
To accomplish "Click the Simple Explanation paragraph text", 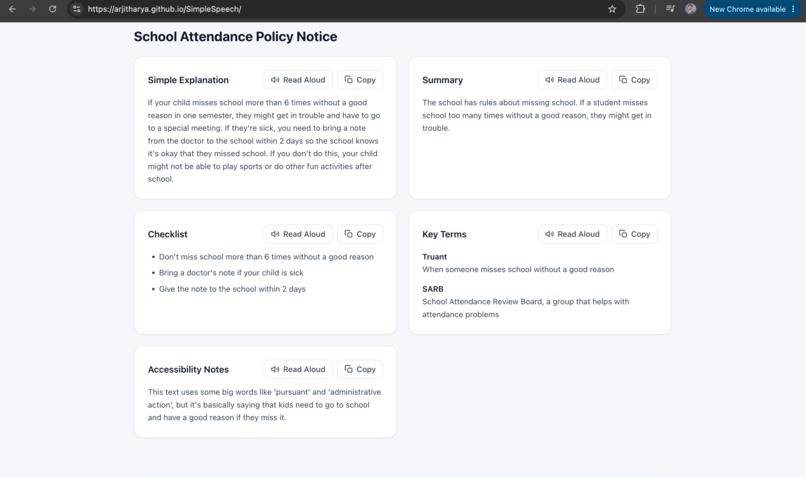I will (x=264, y=141).
